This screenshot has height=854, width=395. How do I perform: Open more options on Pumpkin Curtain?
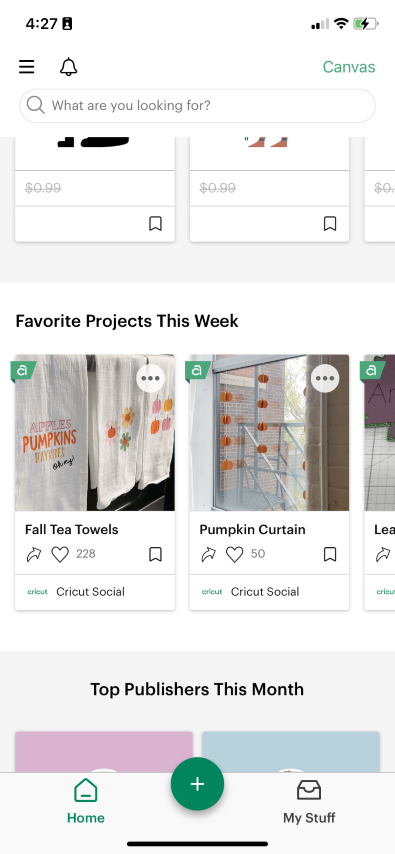tap(325, 379)
